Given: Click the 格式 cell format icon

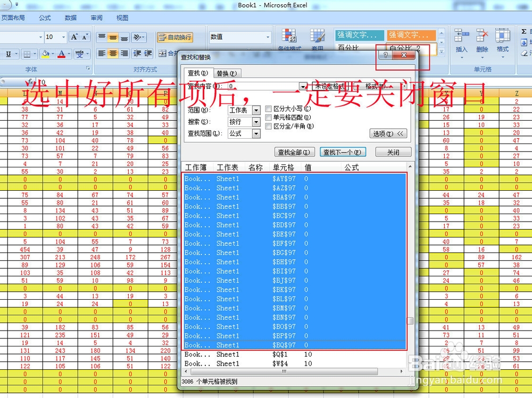Looking at the screenshot, I should [x=503, y=36].
